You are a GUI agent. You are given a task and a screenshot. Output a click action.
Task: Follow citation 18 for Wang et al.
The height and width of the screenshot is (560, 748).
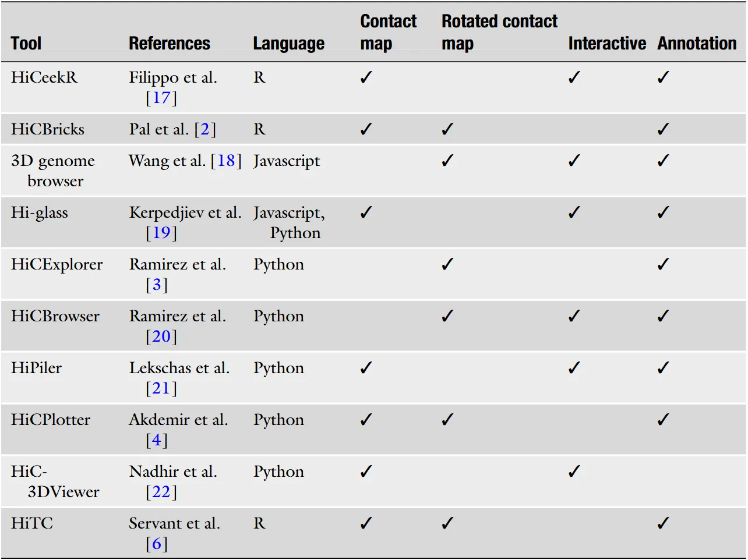pyautogui.click(x=225, y=161)
